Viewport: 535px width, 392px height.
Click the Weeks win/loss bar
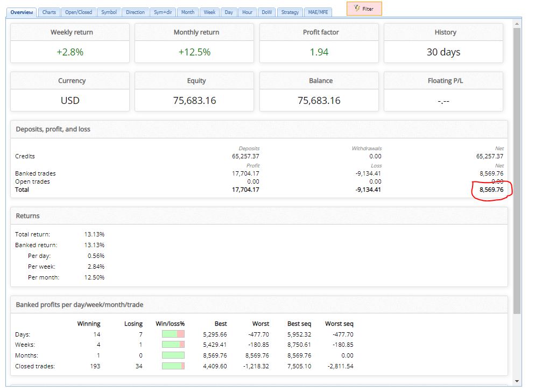pyautogui.click(x=173, y=345)
